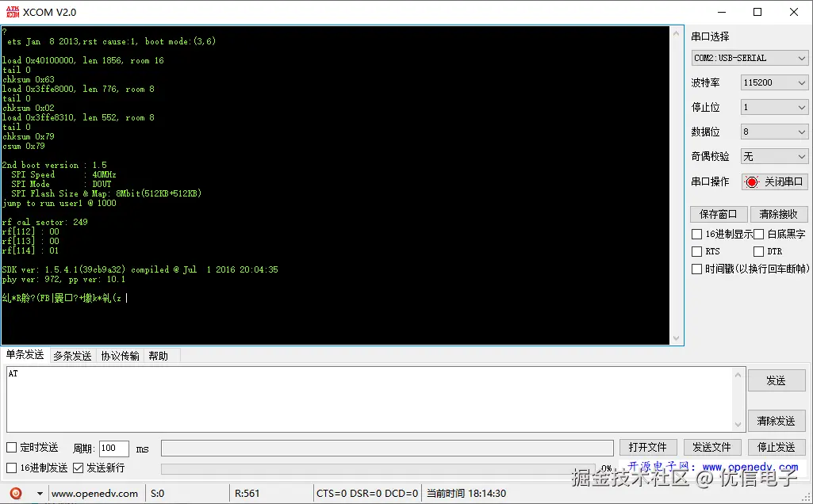813x504 pixels.
Task: Close the XCOM V2.0 window
Action: 794,12
